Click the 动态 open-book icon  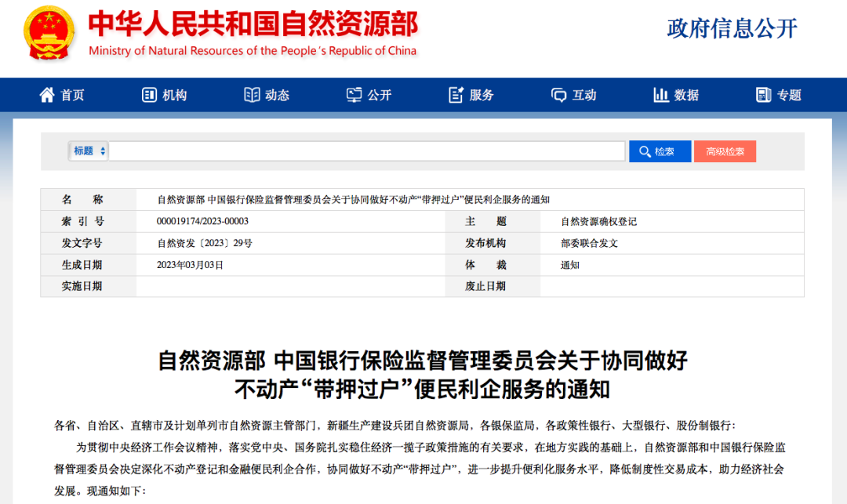click(251, 94)
